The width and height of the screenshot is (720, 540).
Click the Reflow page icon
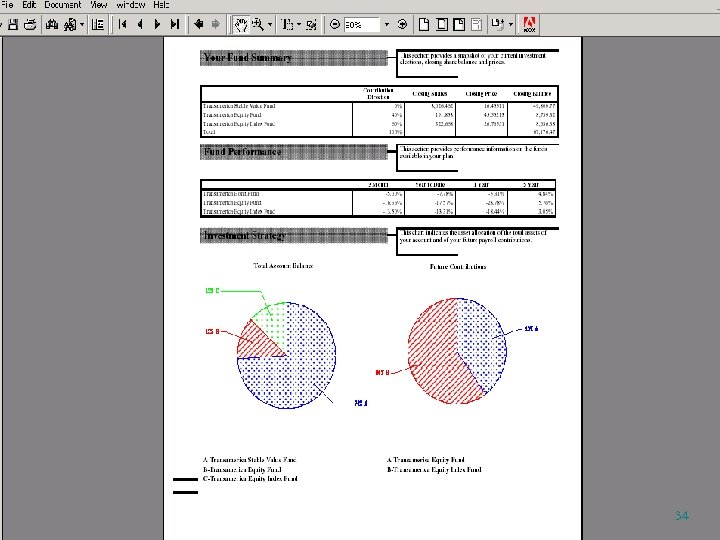click(477, 24)
